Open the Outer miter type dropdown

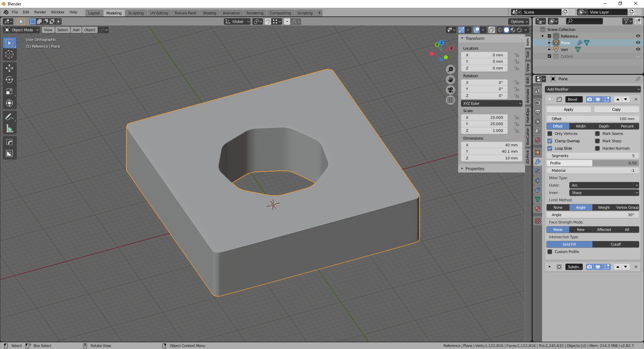coord(604,185)
